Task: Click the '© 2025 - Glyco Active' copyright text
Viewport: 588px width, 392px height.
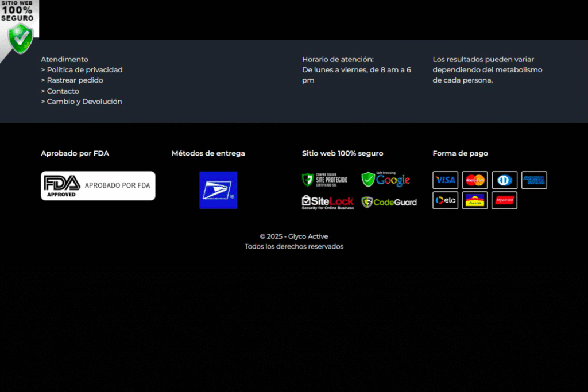Action: (x=294, y=236)
